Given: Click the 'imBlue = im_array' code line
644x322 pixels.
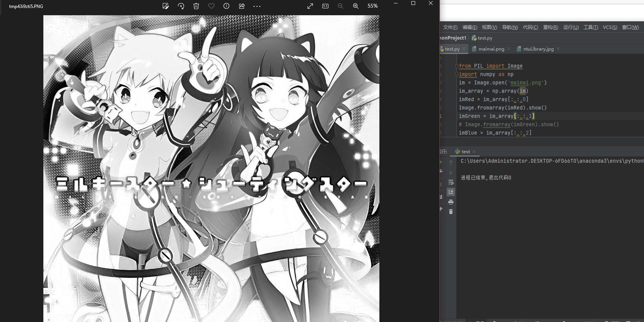Looking at the screenshot, I should coord(495,133).
